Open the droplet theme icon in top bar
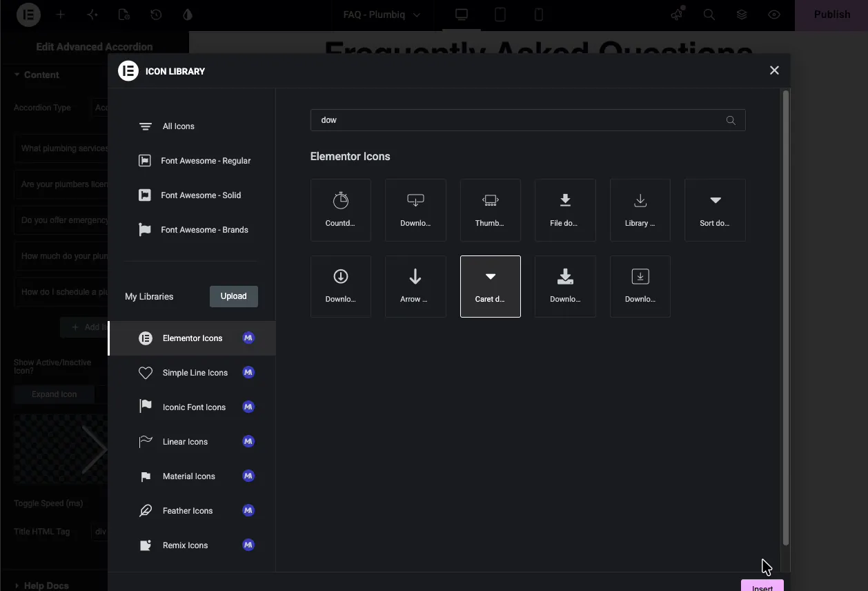Image resolution: width=868 pixels, height=591 pixels. click(188, 14)
